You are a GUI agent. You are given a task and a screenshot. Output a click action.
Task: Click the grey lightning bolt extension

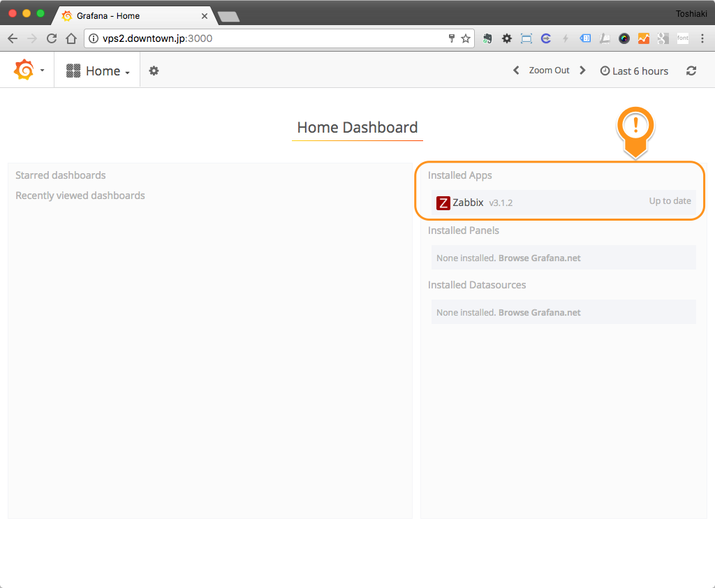[x=566, y=38]
